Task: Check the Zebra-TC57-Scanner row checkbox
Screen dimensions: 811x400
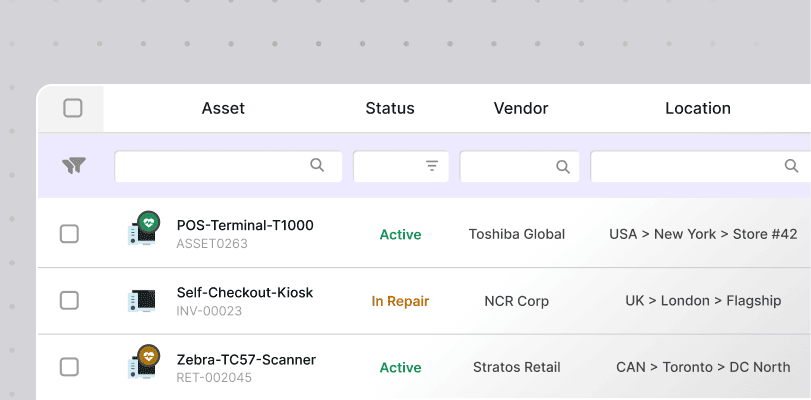Action: click(x=69, y=367)
